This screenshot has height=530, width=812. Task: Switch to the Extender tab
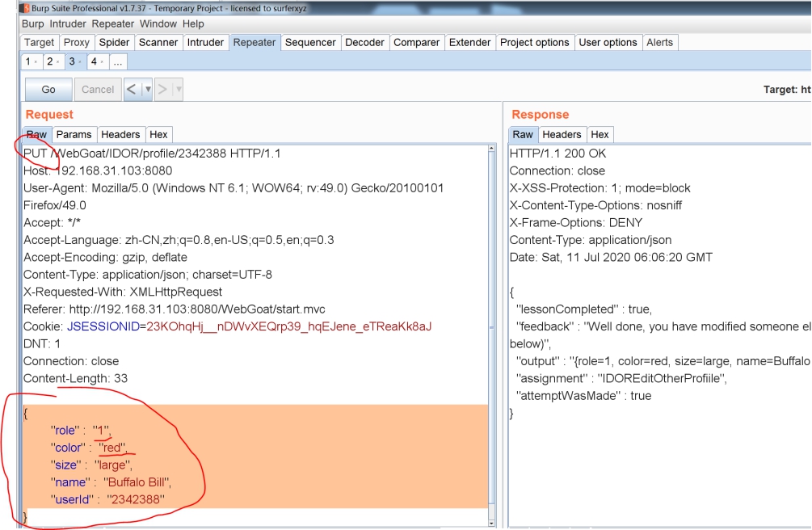tap(469, 43)
